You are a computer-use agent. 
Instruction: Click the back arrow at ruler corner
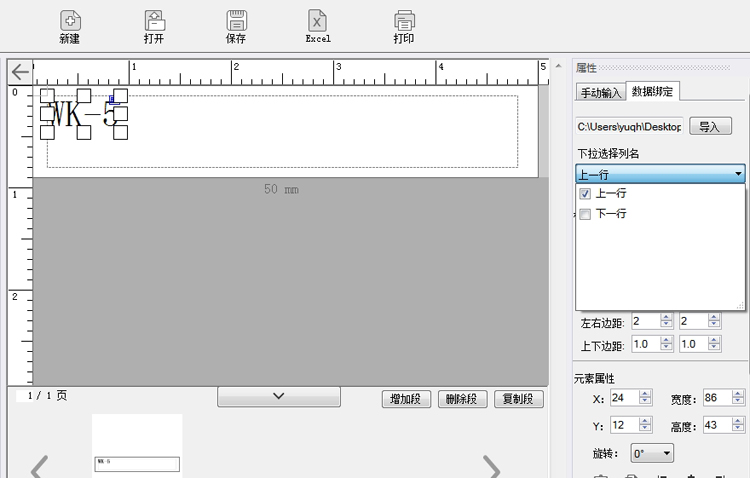click(x=20, y=72)
